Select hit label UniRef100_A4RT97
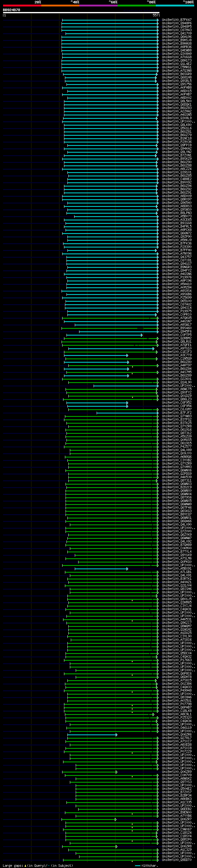The height and width of the screenshot is (868, 197). pos(176,365)
